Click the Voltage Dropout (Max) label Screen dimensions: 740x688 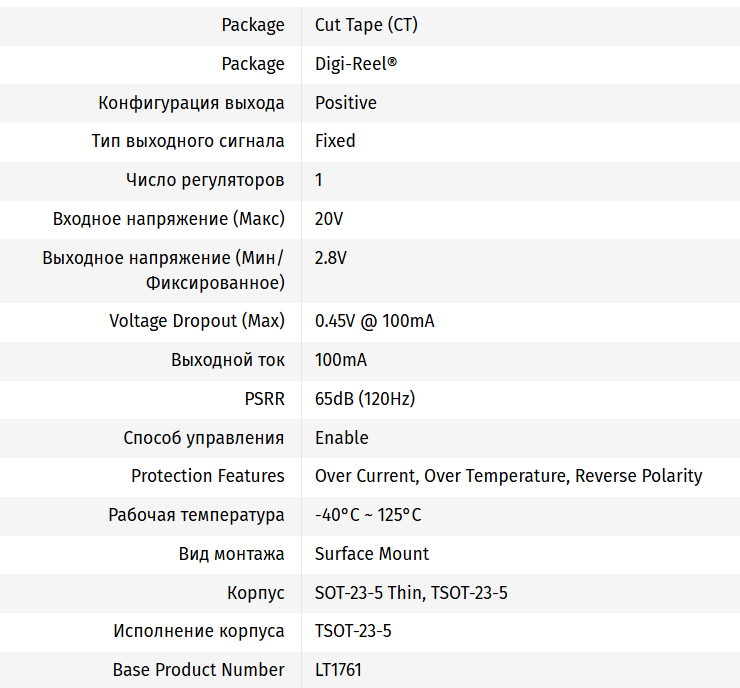pos(197,321)
